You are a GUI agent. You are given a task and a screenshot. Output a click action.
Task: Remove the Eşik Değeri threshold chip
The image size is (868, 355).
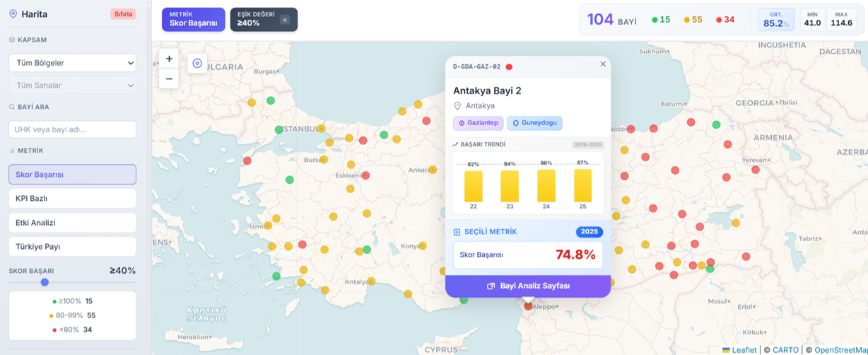tap(285, 20)
